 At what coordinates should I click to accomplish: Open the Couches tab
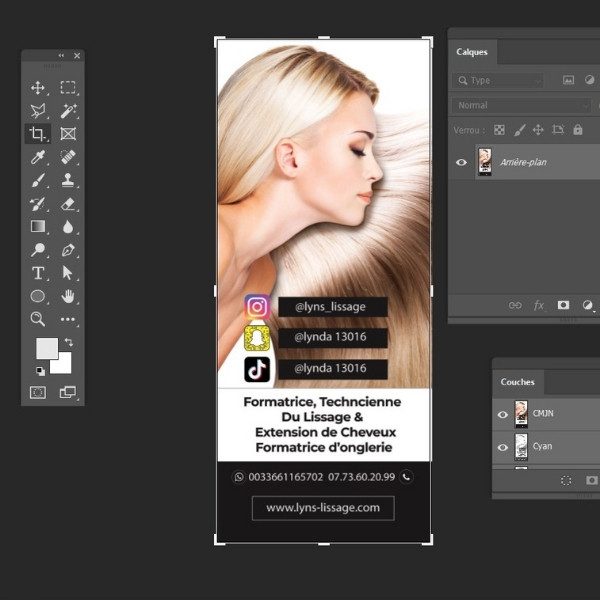pos(517,382)
